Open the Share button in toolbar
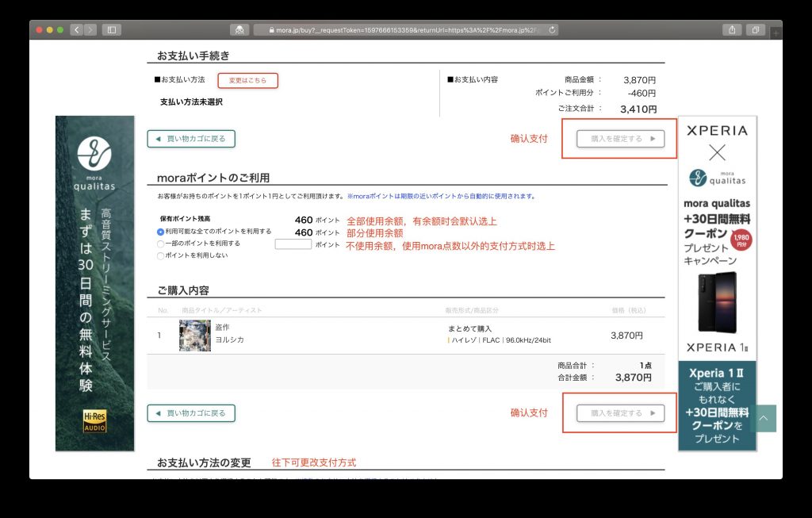Viewport: 812px width, 518px height. 732,30
